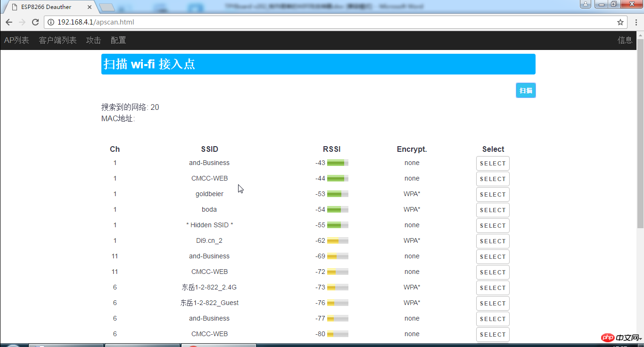Select the goldbeier network

tap(493, 194)
